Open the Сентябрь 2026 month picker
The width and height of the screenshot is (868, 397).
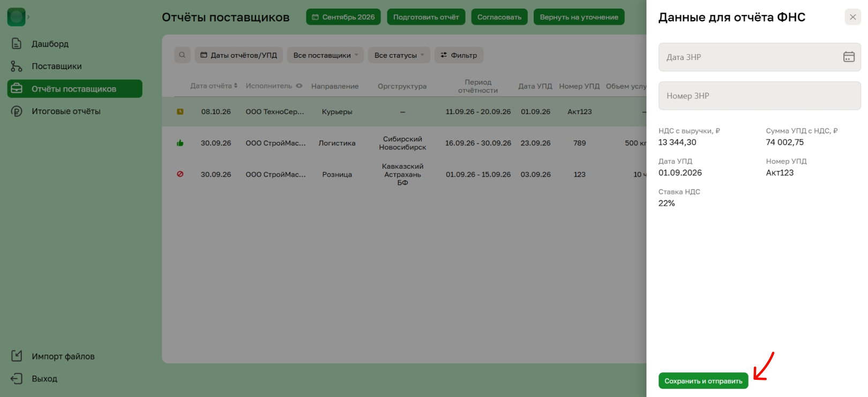pos(343,17)
